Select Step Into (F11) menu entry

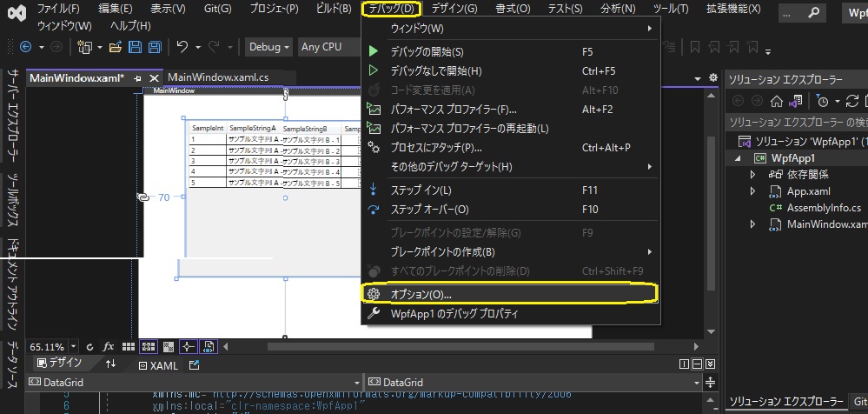tap(510, 190)
